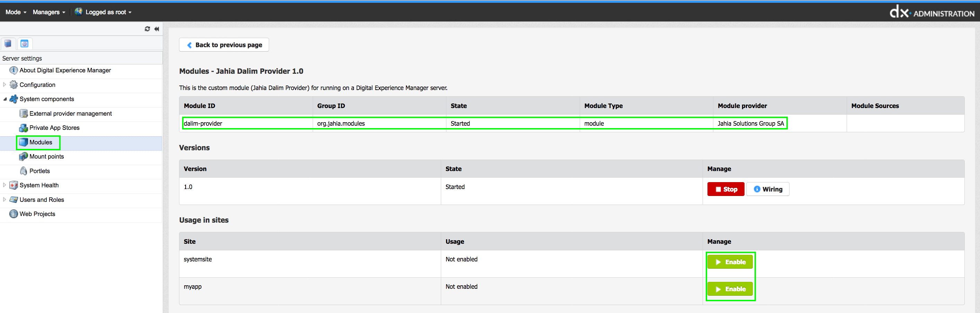The image size is (980, 313).
Task: Click the Mount points icon
Action: point(24,156)
